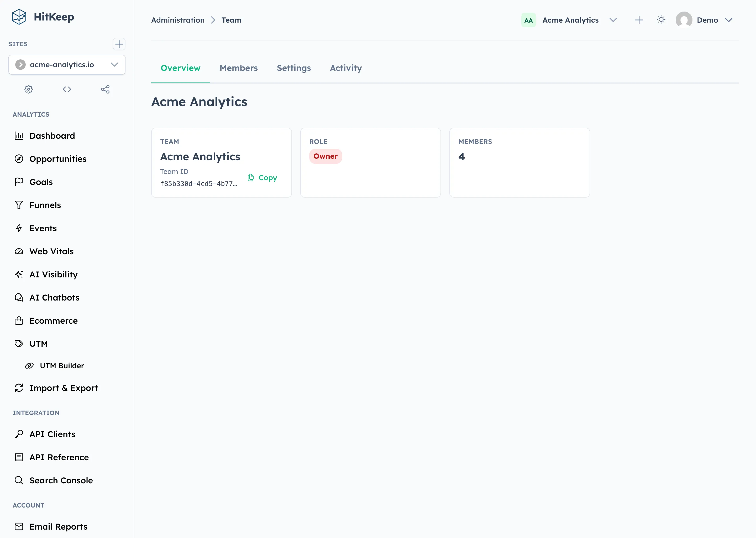The width and height of the screenshot is (756, 538).
Task: Navigate to API Reference
Action: (67, 457)
